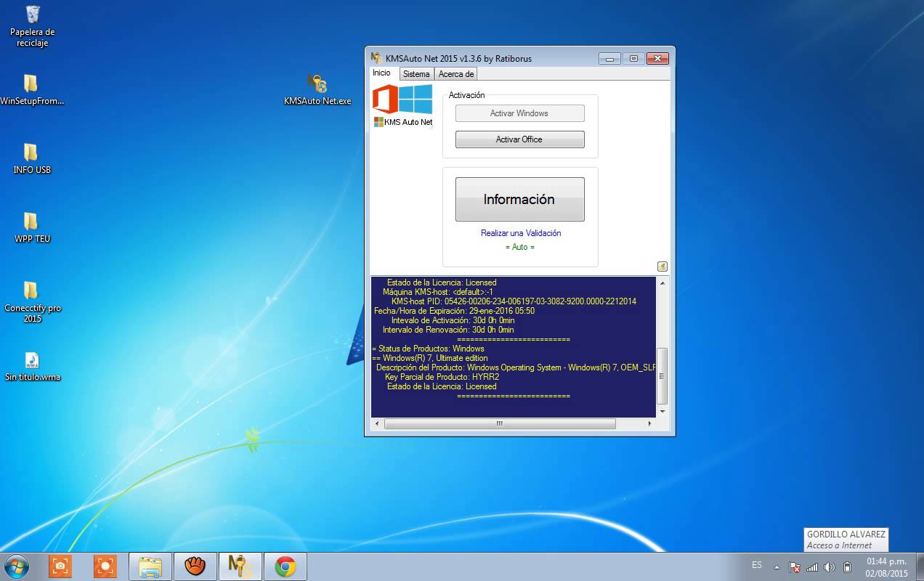Click the Windows(R) 7, Ultimate edition line

[430, 358]
